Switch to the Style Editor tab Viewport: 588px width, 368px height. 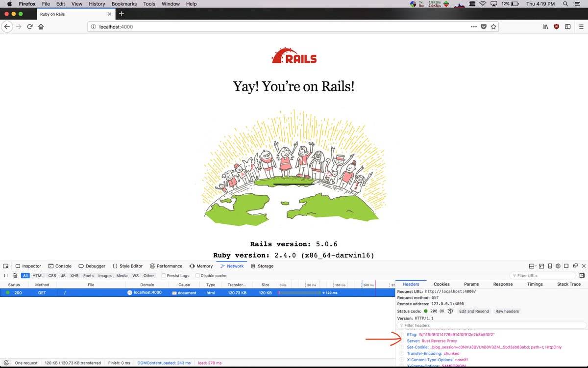[127, 266]
